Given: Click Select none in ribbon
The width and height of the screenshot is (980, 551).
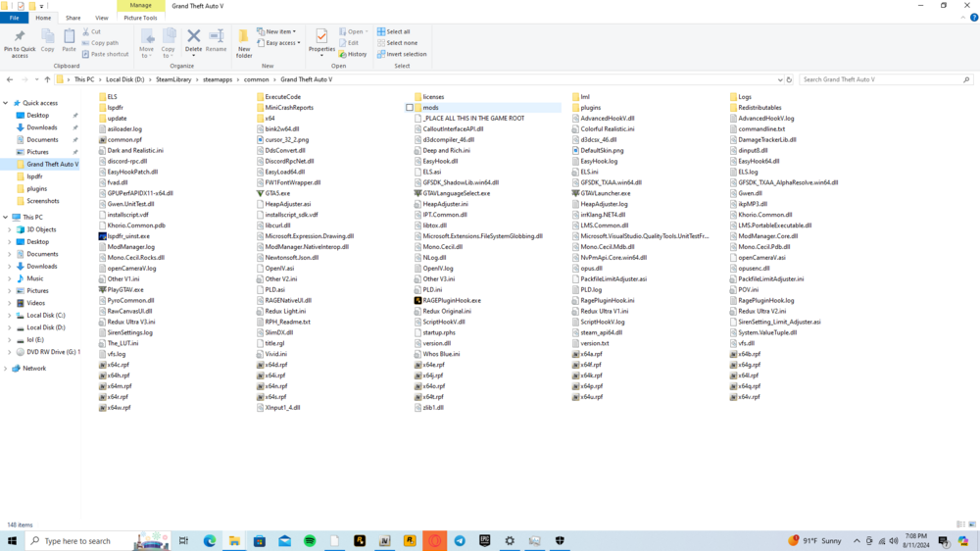Looking at the screenshot, I should [397, 42].
